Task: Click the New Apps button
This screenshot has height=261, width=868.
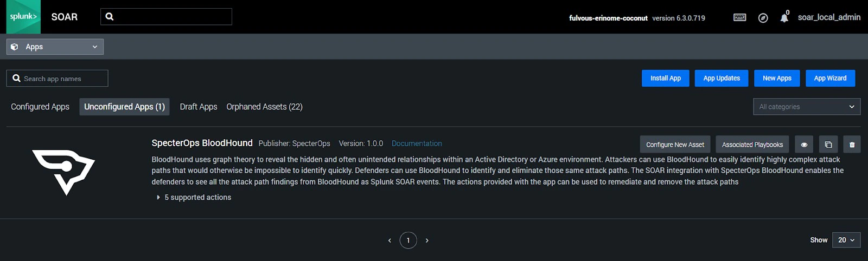Action: click(x=777, y=78)
